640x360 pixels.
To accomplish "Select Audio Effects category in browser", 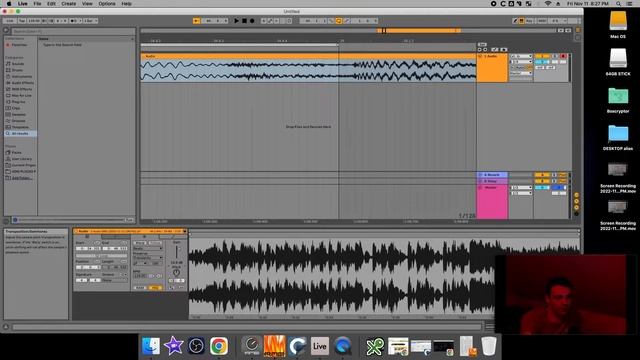I will [22, 83].
